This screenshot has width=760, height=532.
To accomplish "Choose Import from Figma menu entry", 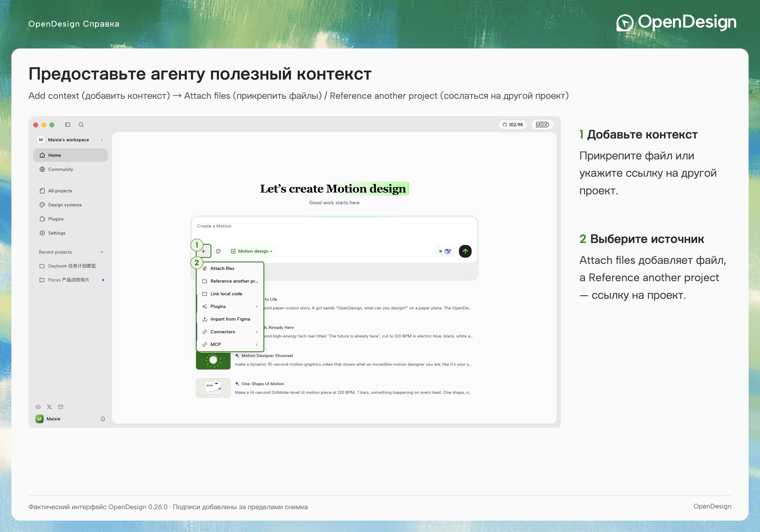I will (230, 319).
